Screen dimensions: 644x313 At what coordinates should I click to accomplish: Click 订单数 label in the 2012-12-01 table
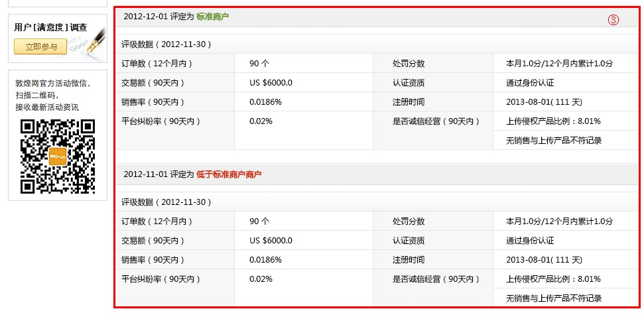[x=157, y=64]
